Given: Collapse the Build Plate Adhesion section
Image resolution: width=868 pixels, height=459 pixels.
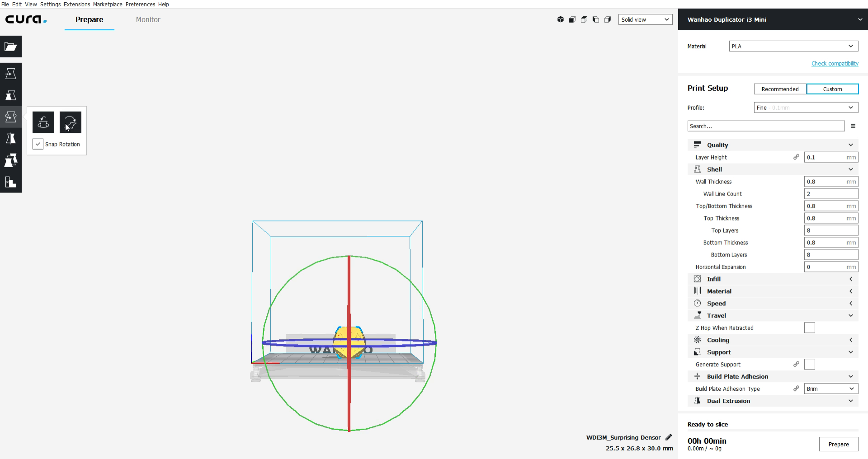Looking at the screenshot, I should 773,377.
